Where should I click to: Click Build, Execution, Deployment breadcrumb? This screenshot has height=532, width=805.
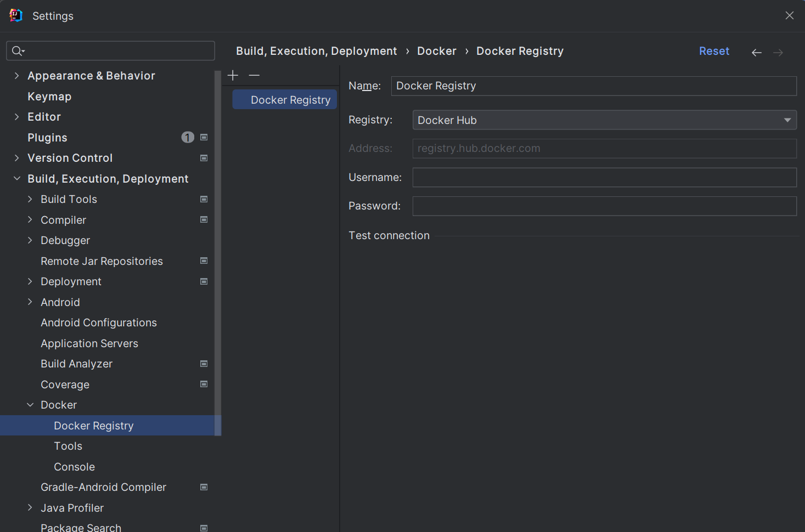click(317, 51)
